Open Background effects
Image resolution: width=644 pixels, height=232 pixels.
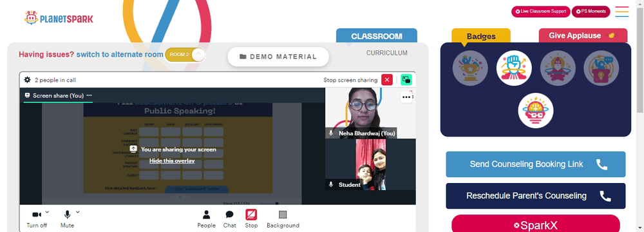[x=283, y=219]
